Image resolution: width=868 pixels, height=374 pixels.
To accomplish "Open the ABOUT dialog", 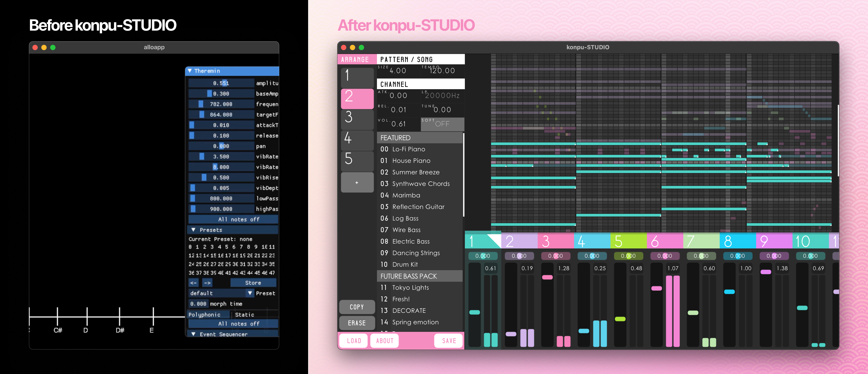I will coord(385,341).
